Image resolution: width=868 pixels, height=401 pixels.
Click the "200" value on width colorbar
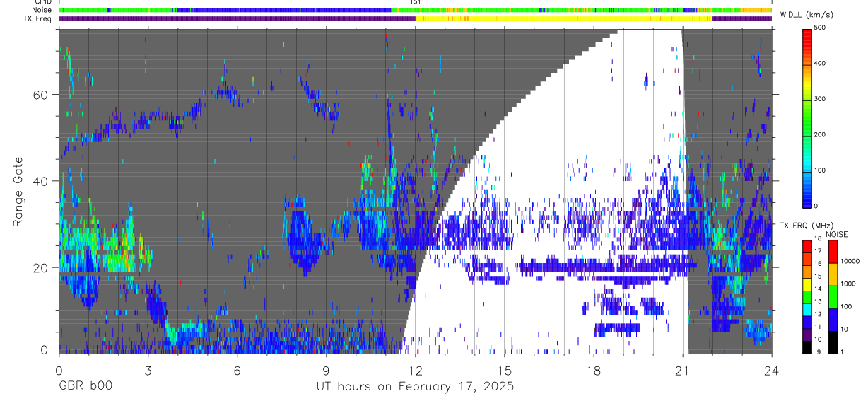tap(819, 134)
